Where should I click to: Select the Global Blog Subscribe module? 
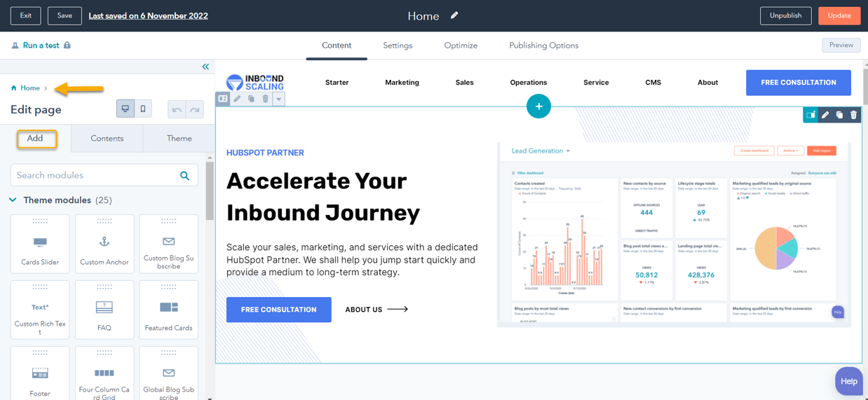click(169, 373)
